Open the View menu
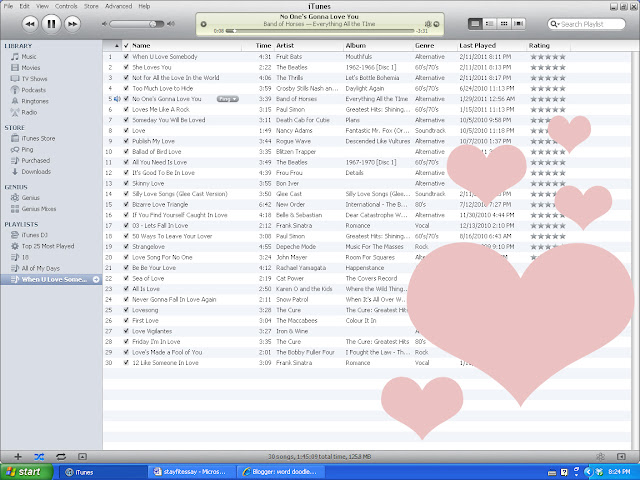This screenshot has width=640, height=480. [42, 6]
